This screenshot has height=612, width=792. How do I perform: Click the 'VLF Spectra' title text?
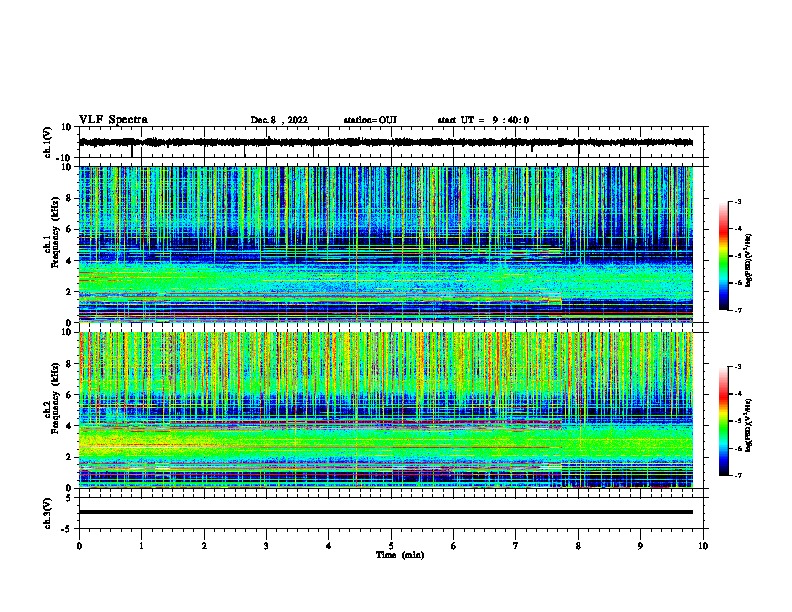113,120
